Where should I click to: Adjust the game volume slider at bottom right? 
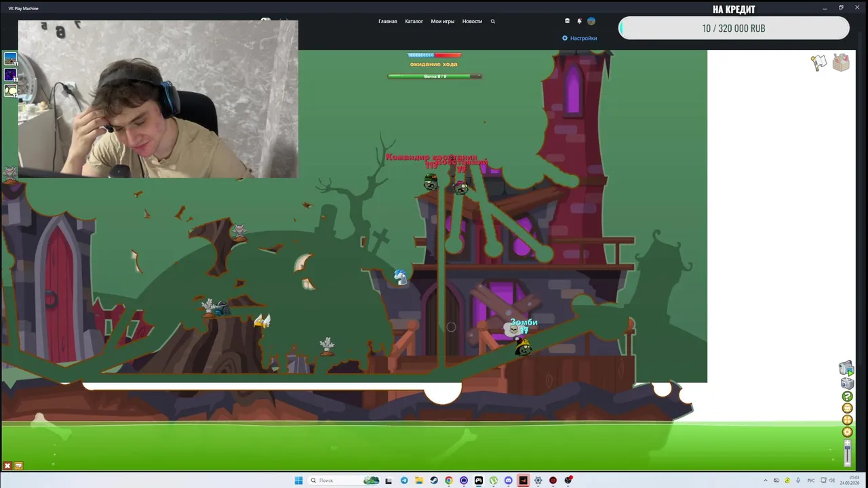(x=847, y=452)
